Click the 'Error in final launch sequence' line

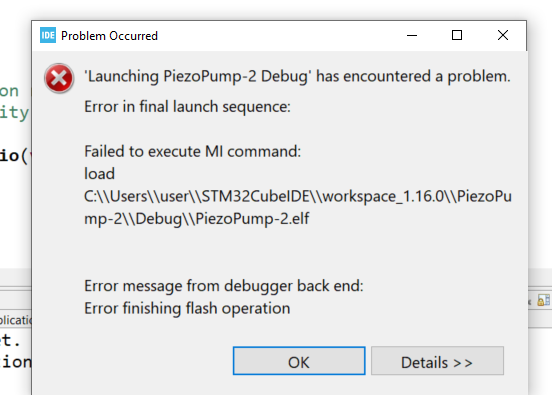(x=187, y=107)
